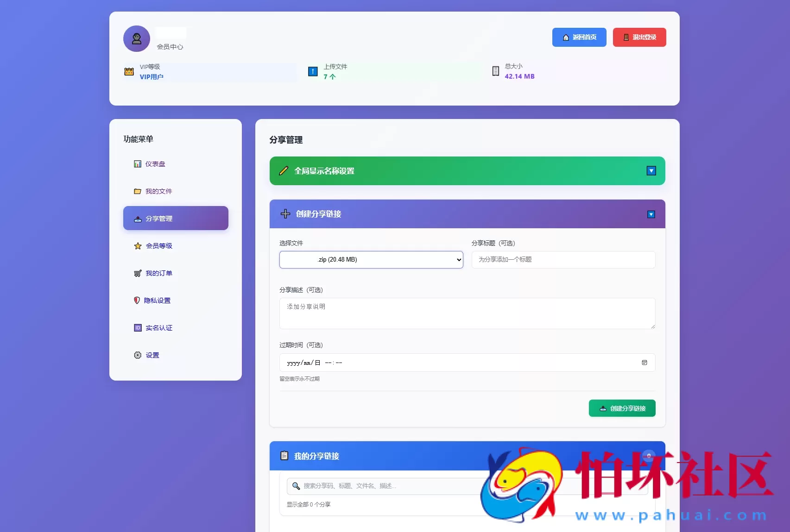Click the upload files arrow icon
Screen dimensions: 790x532
tap(313, 71)
